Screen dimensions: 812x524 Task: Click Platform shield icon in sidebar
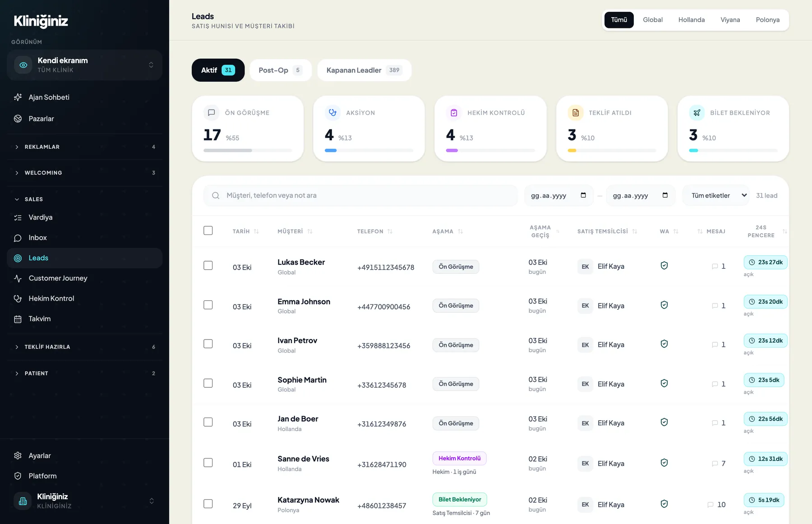(18, 476)
